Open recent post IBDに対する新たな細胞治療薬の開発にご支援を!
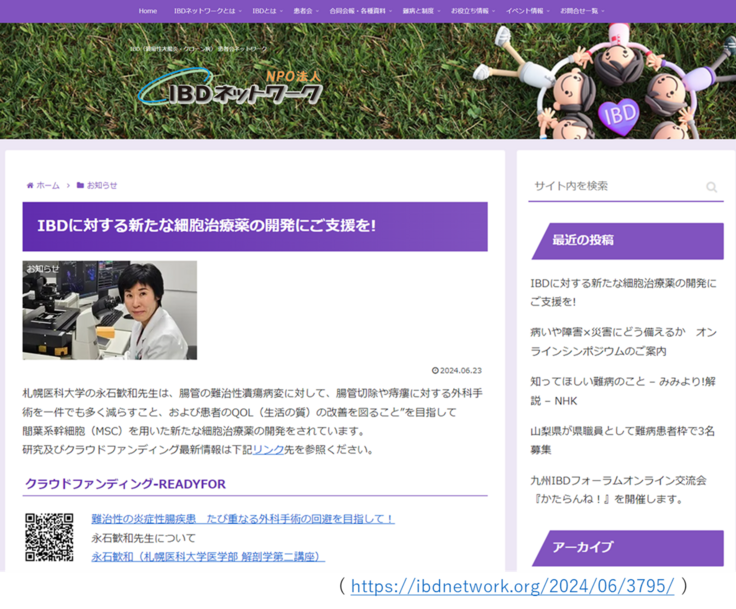 click(623, 292)
